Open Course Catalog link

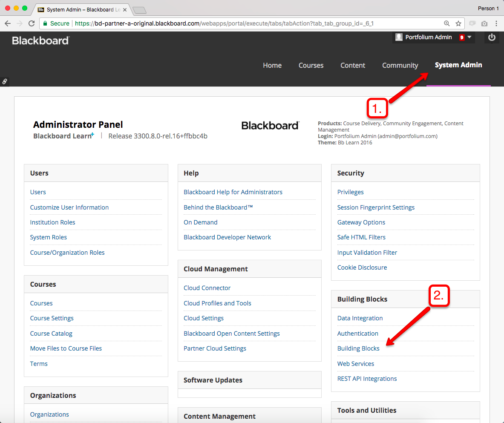click(51, 334)
